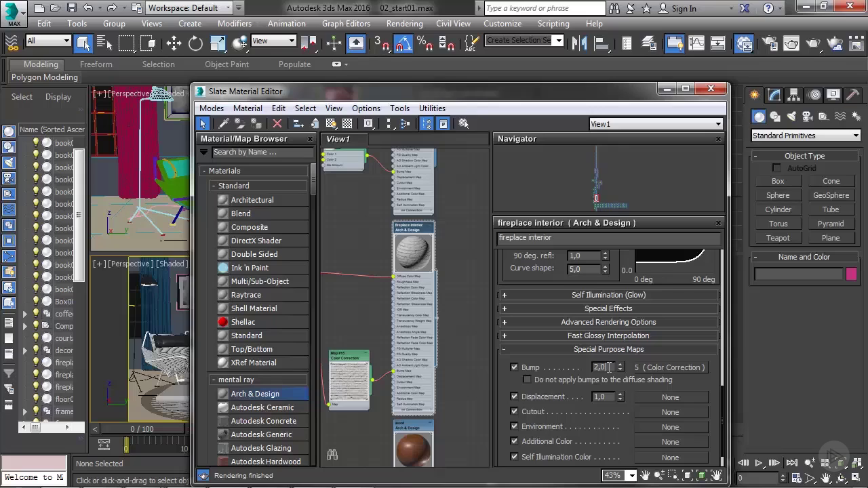Click the Mirror tool icon
Viewport: 868px width, 488px height.
pos(579,43)
